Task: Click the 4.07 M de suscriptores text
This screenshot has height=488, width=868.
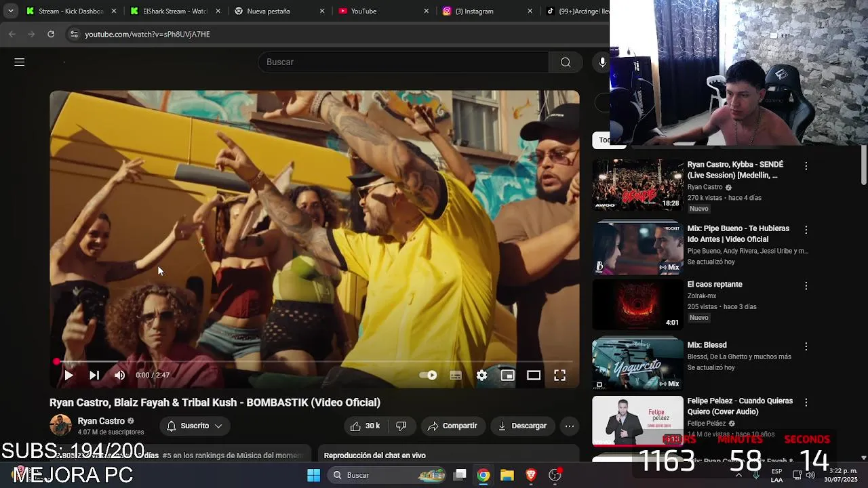Action: [111, 432]
